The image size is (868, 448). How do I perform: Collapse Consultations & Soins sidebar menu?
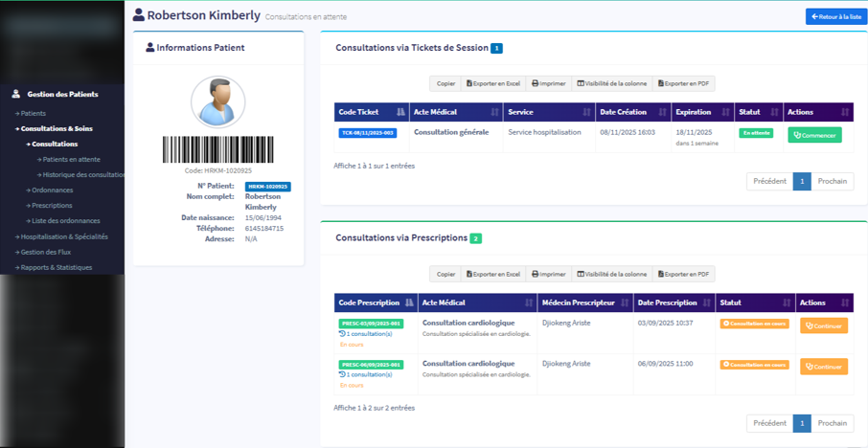coord(57,128)
